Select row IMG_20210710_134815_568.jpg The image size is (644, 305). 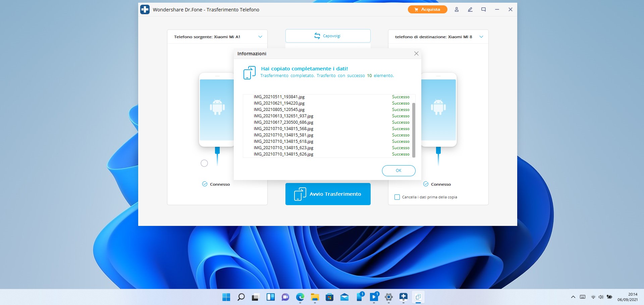tap(329, 129)
